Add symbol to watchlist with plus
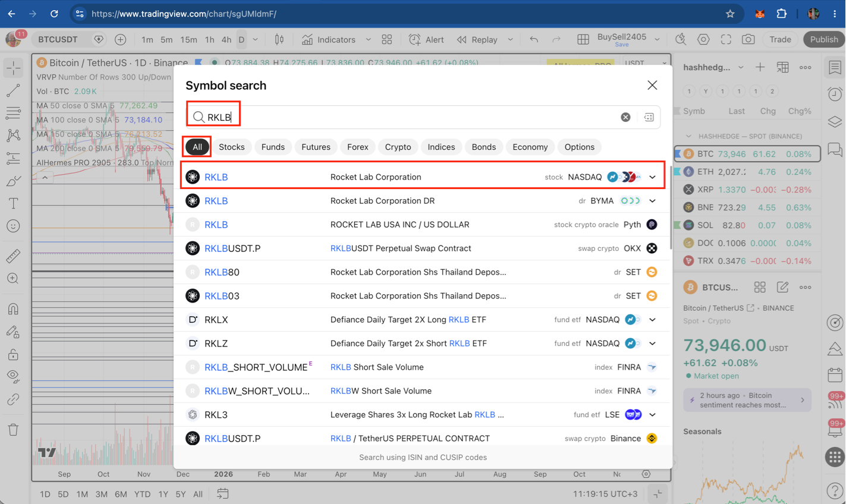Image resolution: width=846 pixels, height=504 pixels. (x=760, y=67)
